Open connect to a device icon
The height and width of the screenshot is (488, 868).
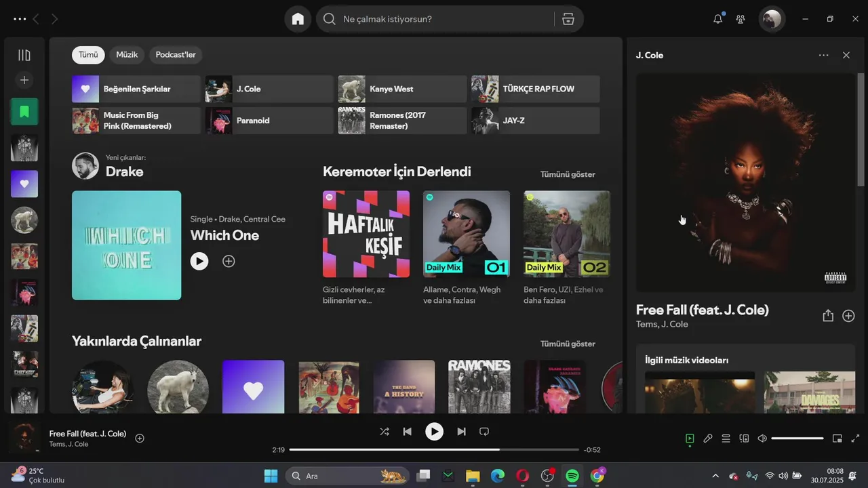click(x=744, y=439)
